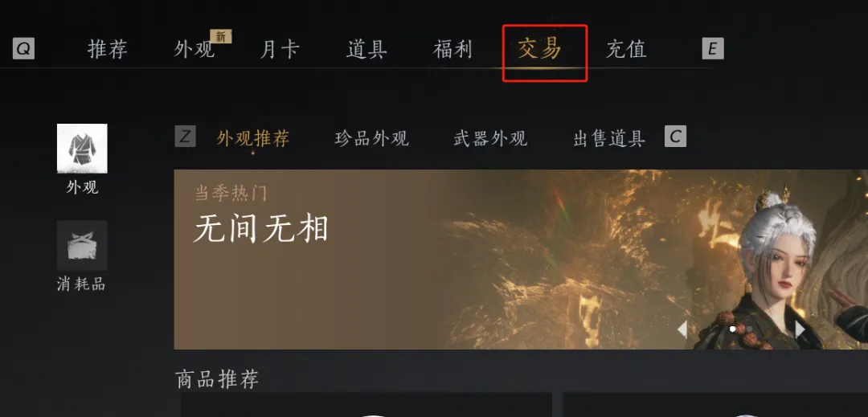This screenshot has width=868, height=417.
Task: Switch to the 推荐 tab
Action: (108, 49)
